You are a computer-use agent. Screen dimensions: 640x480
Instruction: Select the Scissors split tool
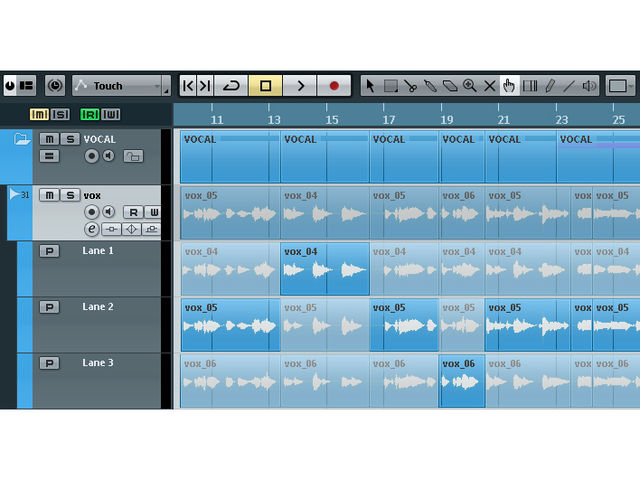(410, 86)
